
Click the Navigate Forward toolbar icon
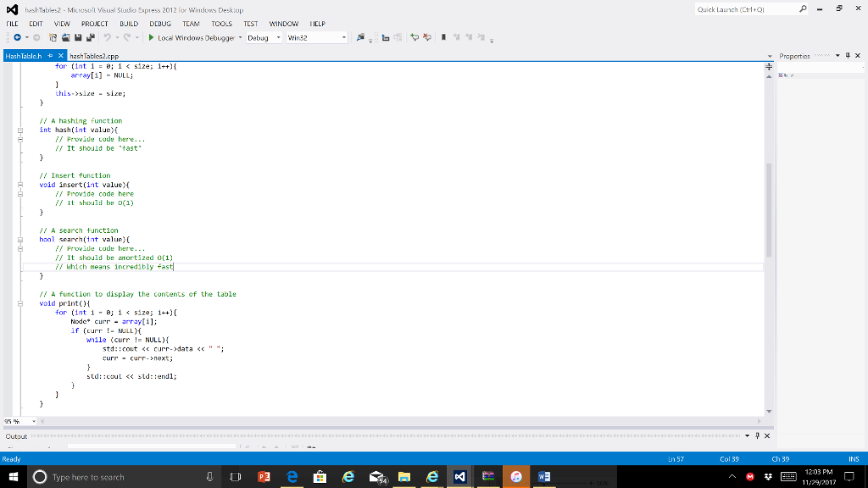36,37
